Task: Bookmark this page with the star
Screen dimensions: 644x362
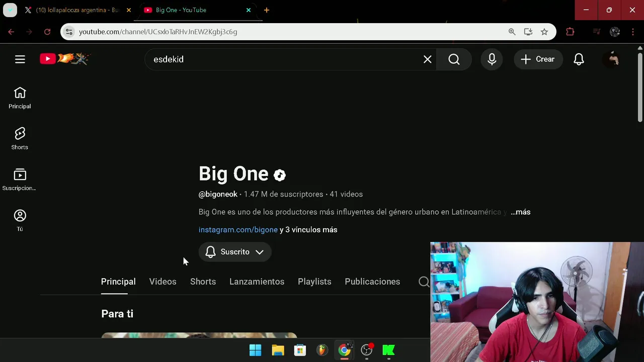Action: [544, 32]
